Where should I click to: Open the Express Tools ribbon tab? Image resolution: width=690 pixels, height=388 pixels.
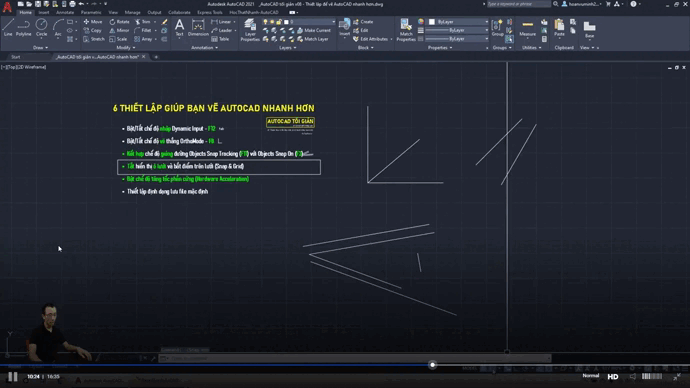(x=210, y=13)
